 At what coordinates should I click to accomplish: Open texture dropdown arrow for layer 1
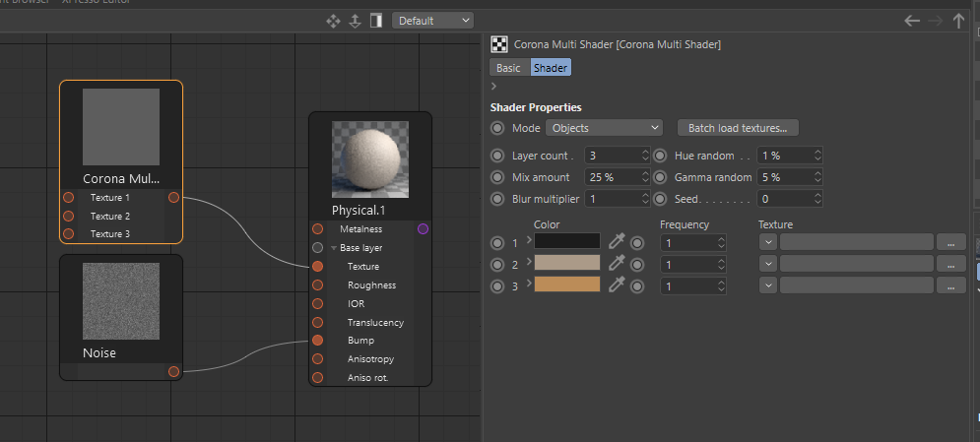pos(768,242)
